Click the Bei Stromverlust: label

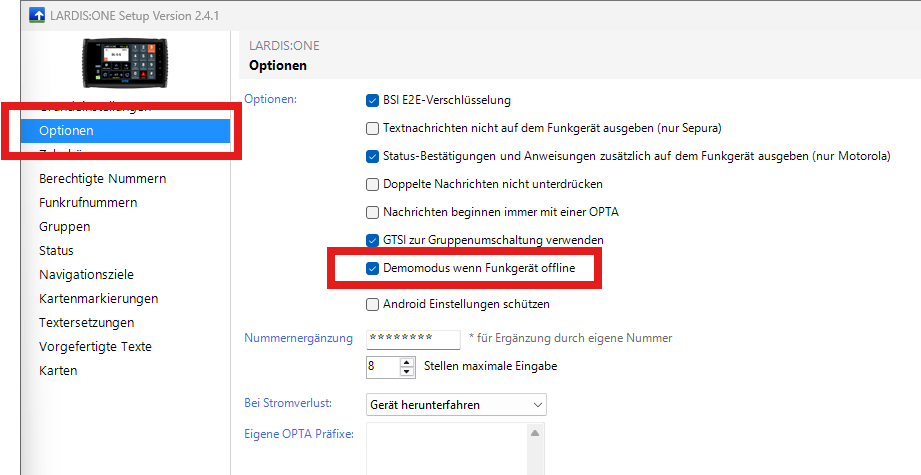click(x=288, y=403)
